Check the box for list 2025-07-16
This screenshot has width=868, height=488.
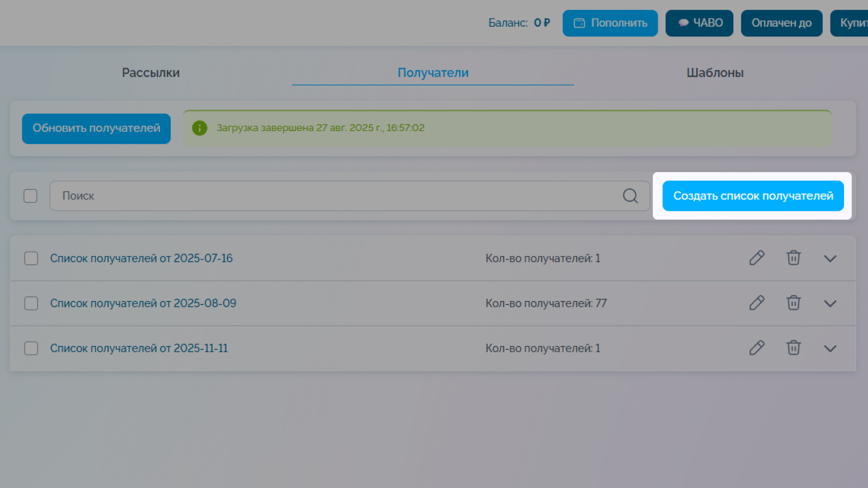click(31, 258)
